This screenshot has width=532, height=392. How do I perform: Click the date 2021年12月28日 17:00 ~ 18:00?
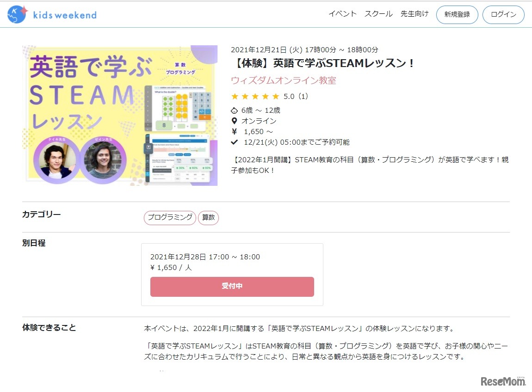(205, 257)
